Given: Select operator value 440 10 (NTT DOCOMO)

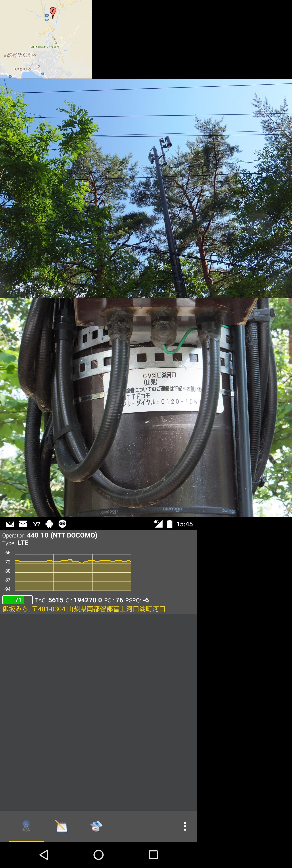Looking at the screenshot, I should point(62,535).
